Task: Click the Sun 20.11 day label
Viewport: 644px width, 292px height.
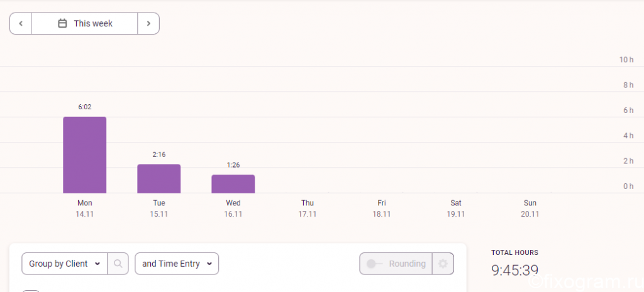Action: [x=530, y=208]
